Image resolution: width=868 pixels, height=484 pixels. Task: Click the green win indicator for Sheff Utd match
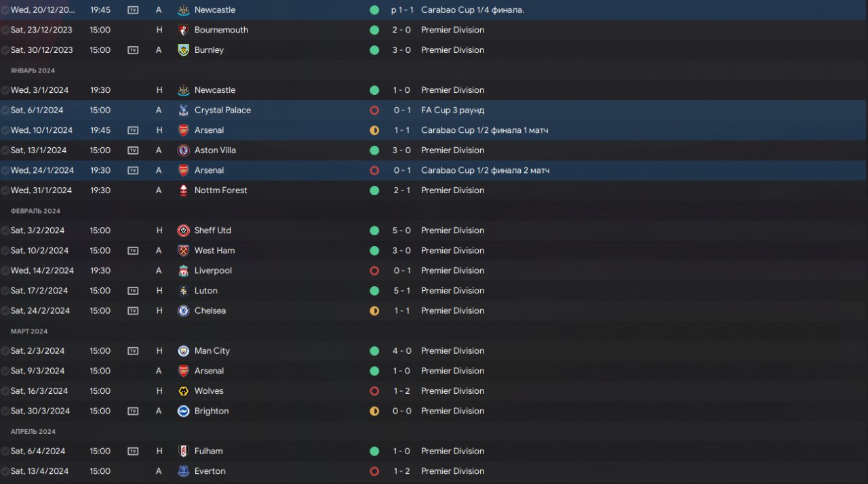[374, 230]
